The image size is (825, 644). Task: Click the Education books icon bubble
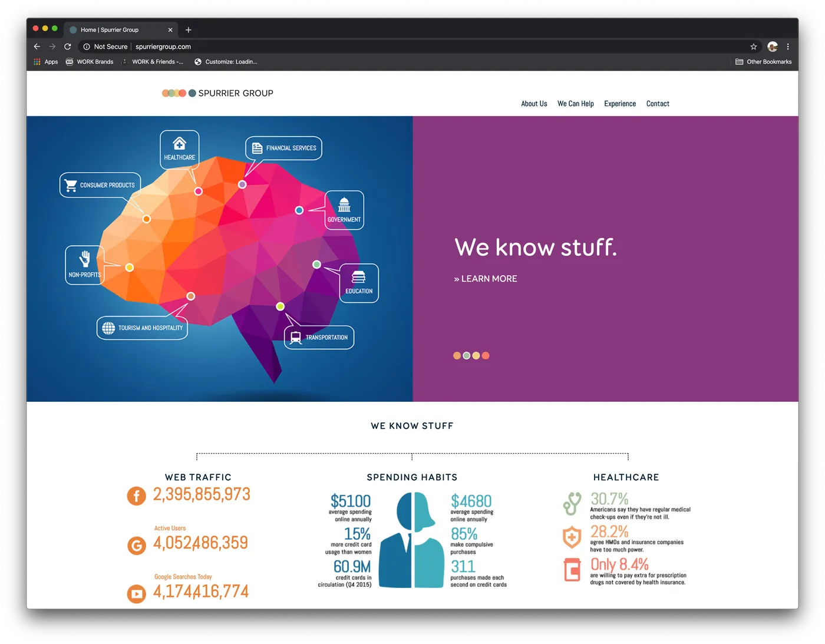pyautogui.click(x=359, y=283)
